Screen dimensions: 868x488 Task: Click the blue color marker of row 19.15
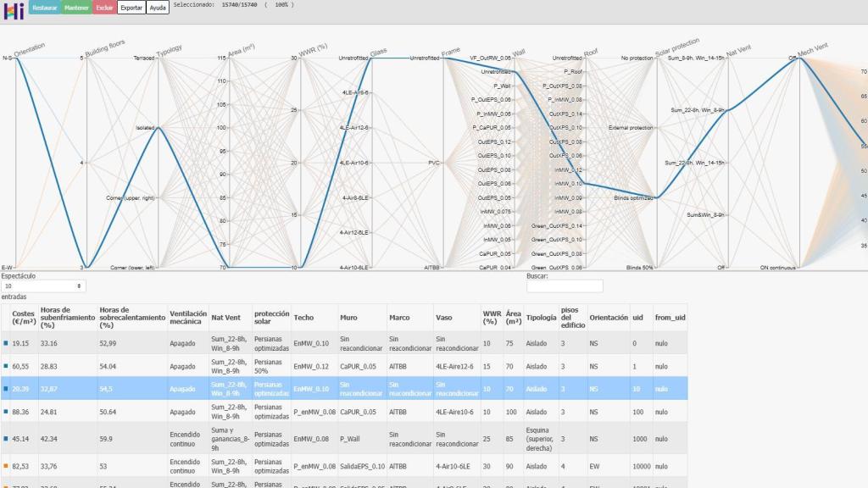click(6, 342)
